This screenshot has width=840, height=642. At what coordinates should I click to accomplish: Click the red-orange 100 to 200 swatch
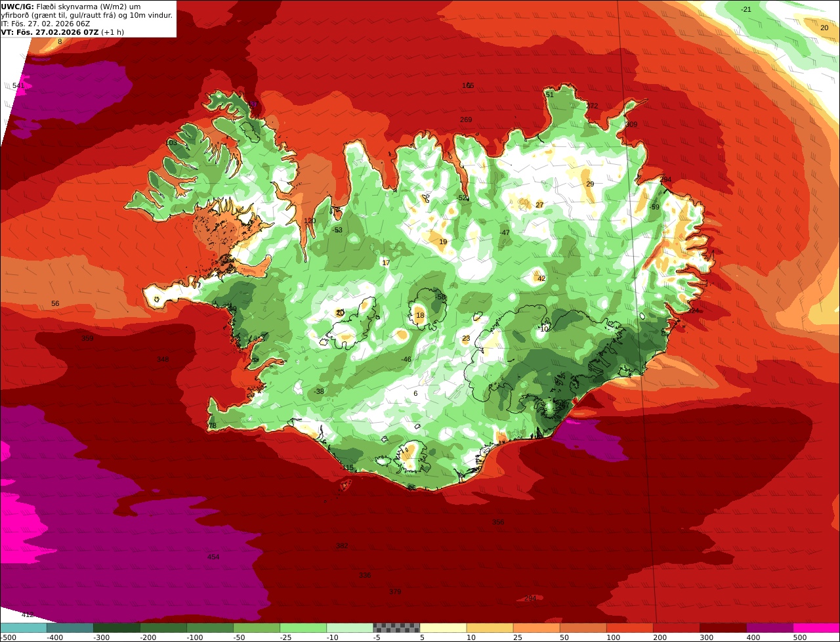click(629, 628)
